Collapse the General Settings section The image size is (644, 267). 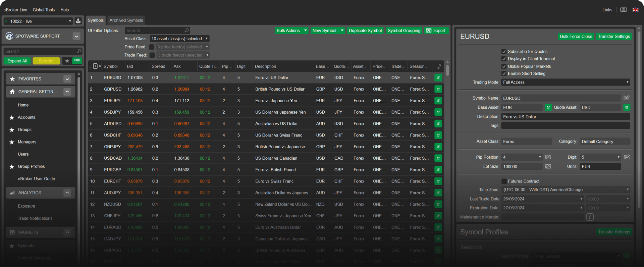[67, 92]
